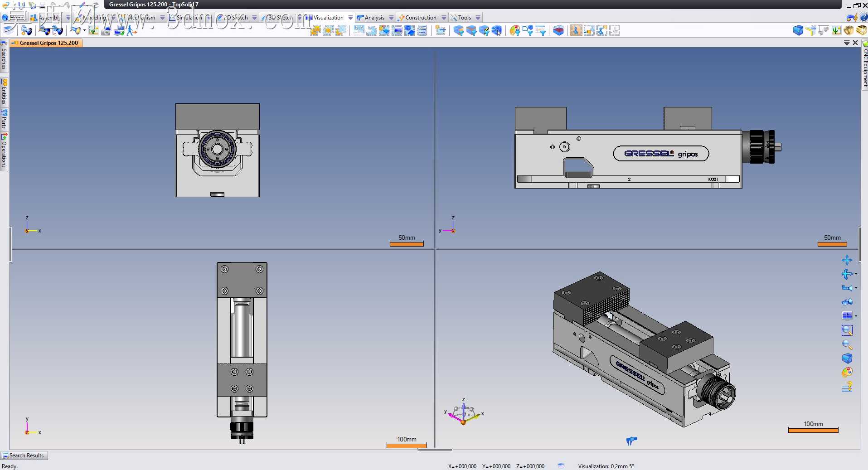This screenshot has height=470, width=868.
Task: Select the Gressel Gripos 125.200 document tab
Action: point(46,43)
